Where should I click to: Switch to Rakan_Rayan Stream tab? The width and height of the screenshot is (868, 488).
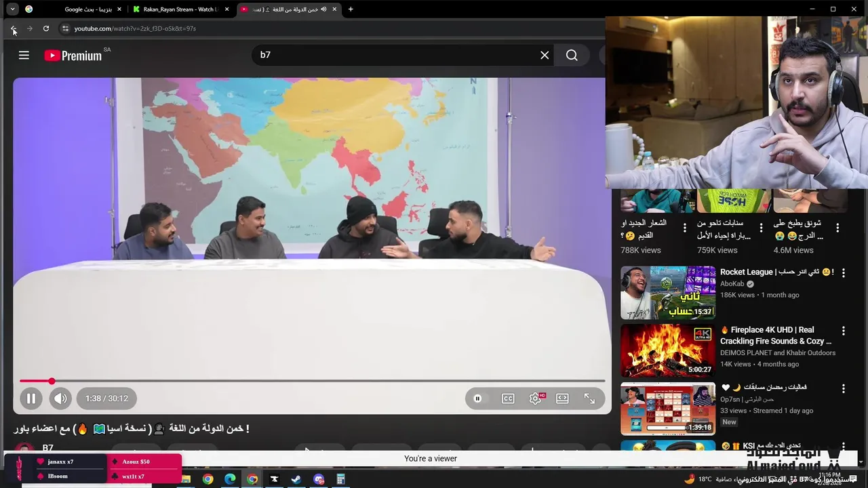180,9
